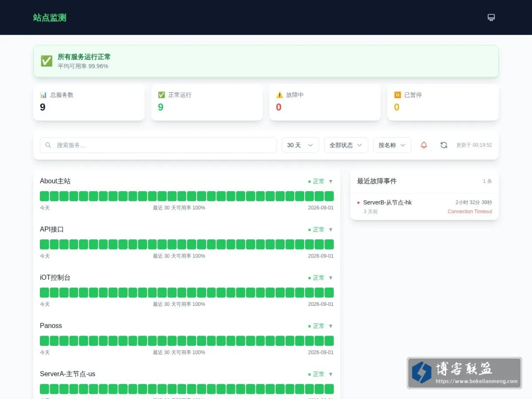The image size is (532, 399).
Task: Click the monitor theme icon in header
Action: [x=491, y=17]
